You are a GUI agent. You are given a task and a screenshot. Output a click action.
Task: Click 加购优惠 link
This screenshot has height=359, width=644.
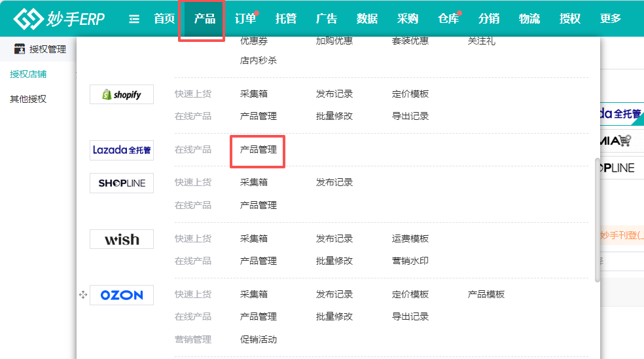pyautogui.click(x=334, y=41)
